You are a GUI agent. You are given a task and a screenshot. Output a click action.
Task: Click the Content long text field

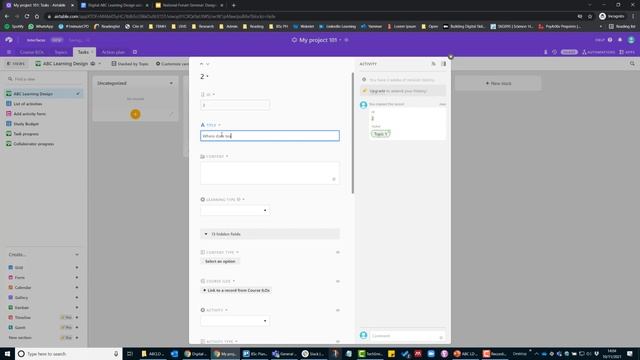[x=270, y=173]
